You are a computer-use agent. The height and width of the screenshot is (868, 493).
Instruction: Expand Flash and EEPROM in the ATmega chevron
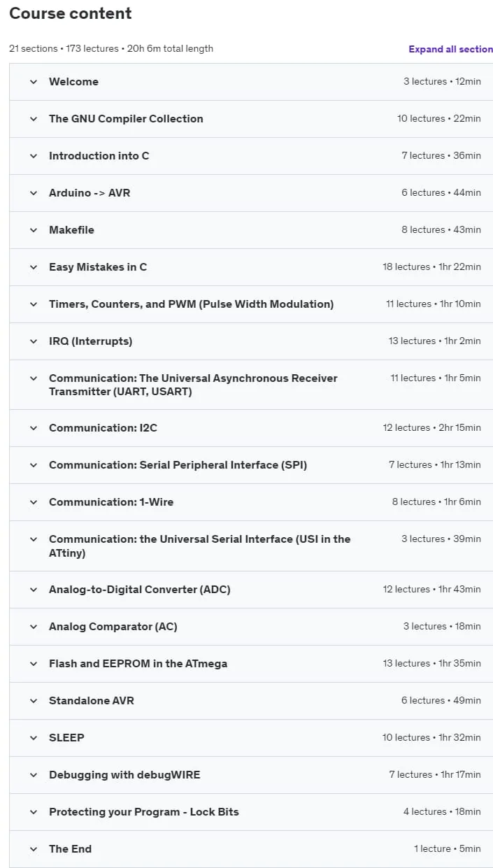click(33, 664)
